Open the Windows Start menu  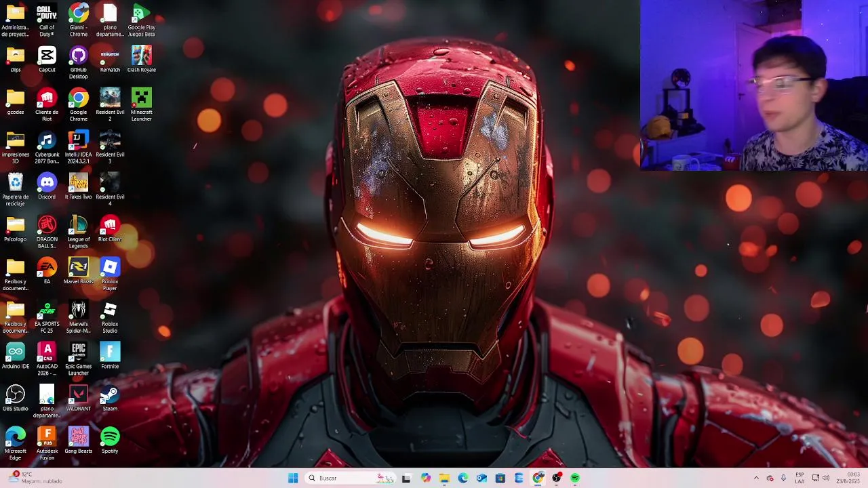tap(293, 478)
